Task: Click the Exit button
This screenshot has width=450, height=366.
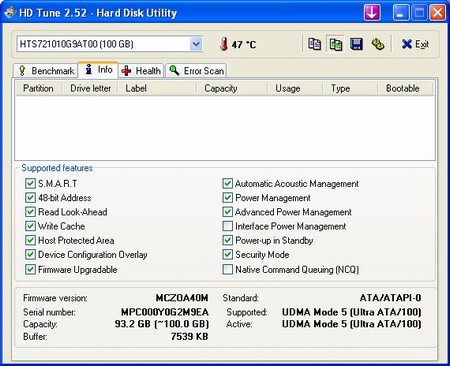Action: point(415,44)
